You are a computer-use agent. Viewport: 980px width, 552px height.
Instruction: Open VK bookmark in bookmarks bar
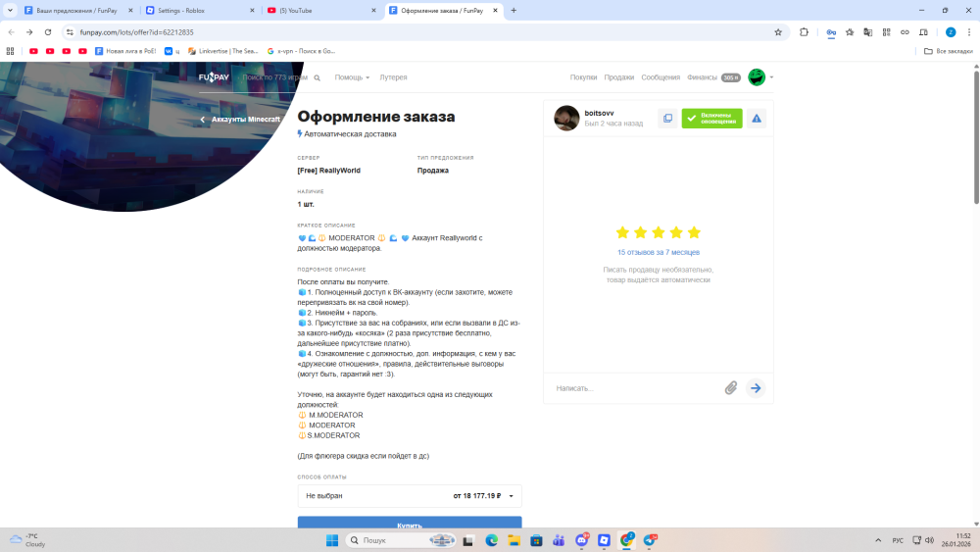click(x=171, y=51)
